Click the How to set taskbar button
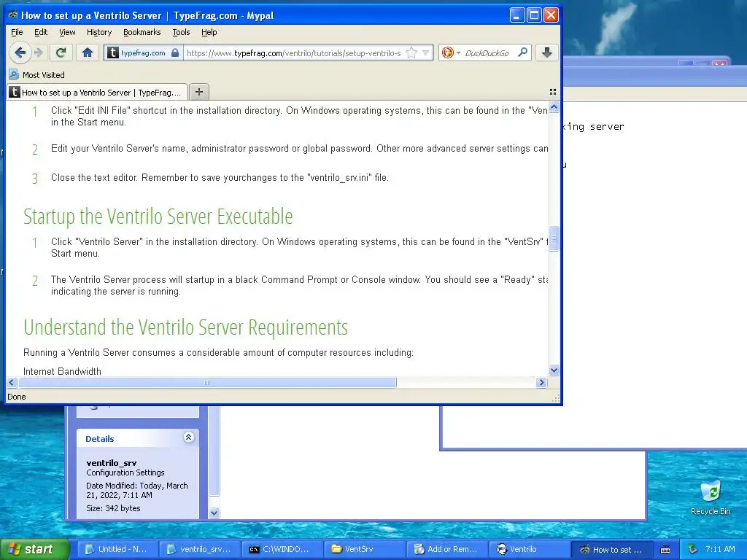The height and width of the screenshot is (560, 747). (x=611, y=550)
